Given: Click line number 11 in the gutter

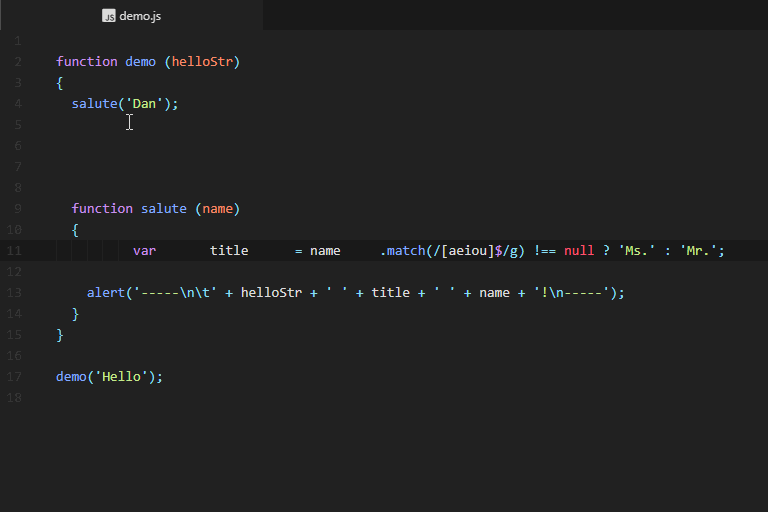Looking at the screenshot, I should [x=14, y=251].
